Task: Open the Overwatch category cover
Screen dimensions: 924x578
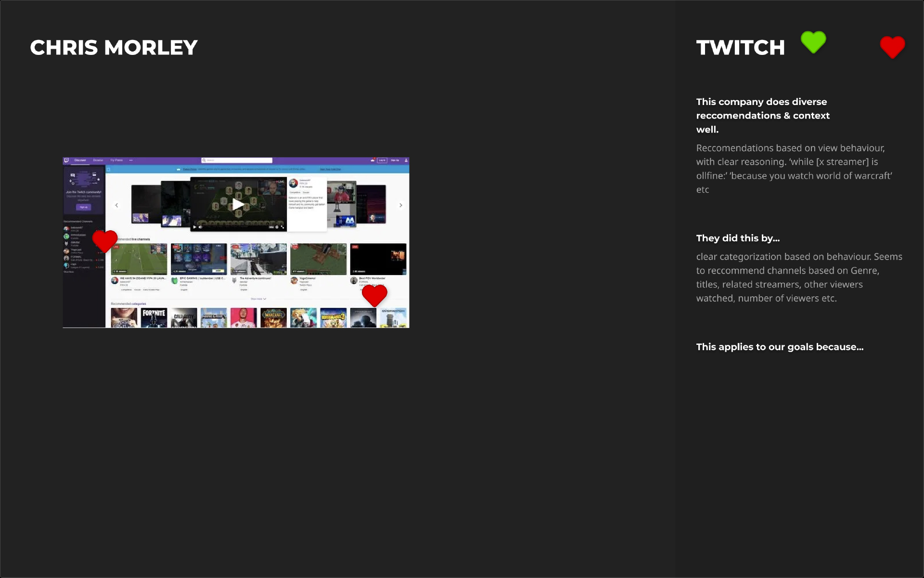Action: point(393,318)
